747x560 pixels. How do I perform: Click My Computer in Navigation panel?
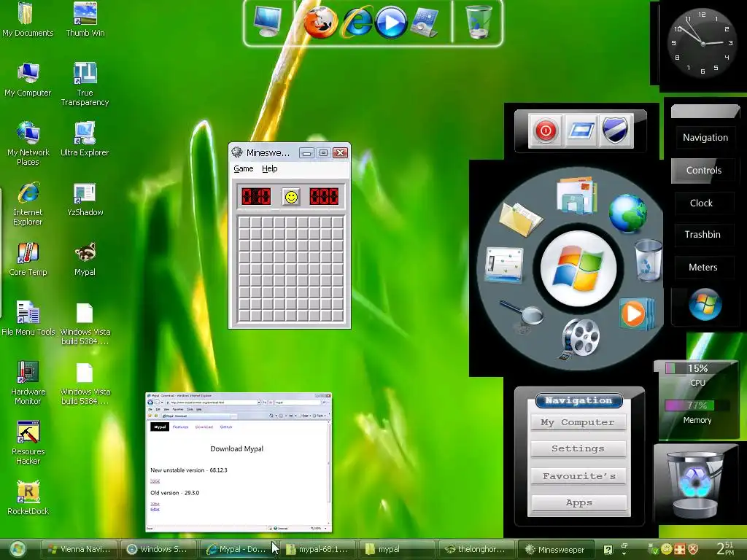[578, 422]
